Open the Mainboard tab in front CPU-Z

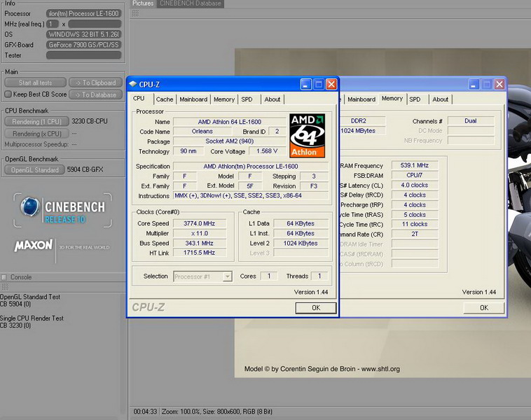[x=193, y=99]
